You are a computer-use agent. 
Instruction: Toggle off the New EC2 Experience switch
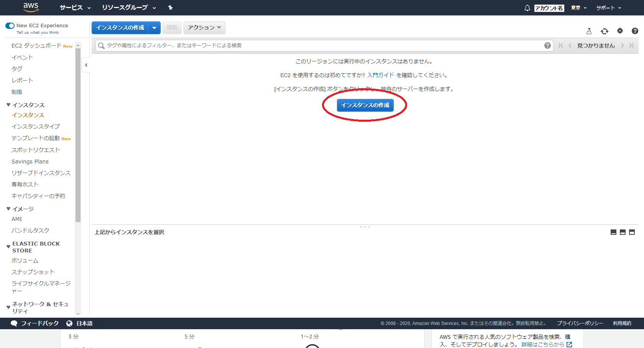click(10, 25)
